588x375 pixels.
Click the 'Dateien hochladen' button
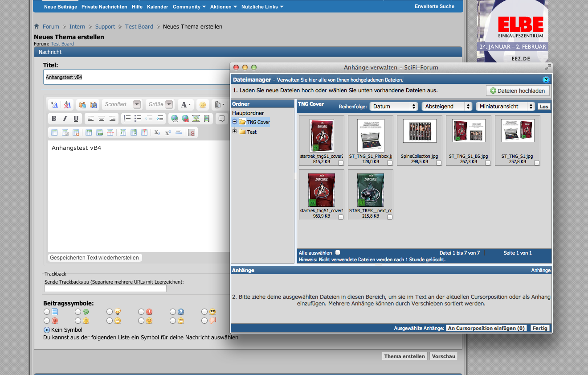pyautogui.click(x=518, y=91)
